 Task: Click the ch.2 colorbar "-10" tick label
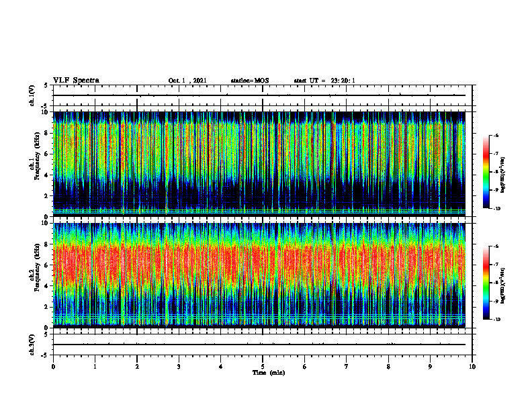[496, 320]
